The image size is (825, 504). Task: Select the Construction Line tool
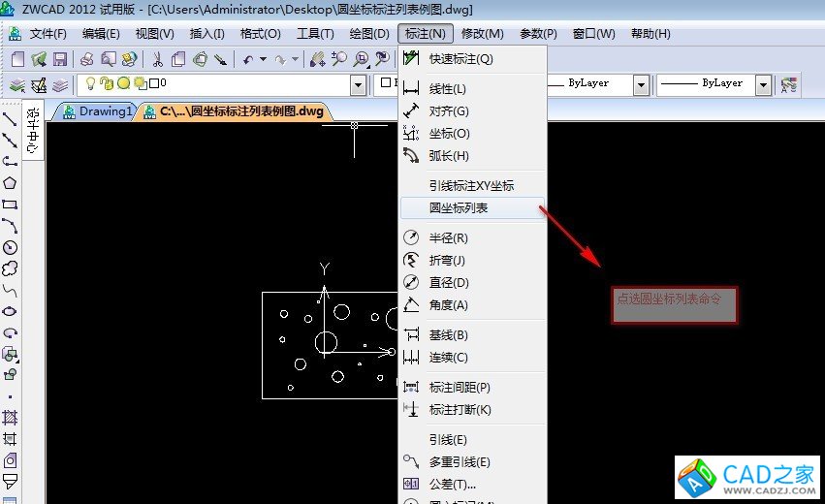tap(10, 141)
